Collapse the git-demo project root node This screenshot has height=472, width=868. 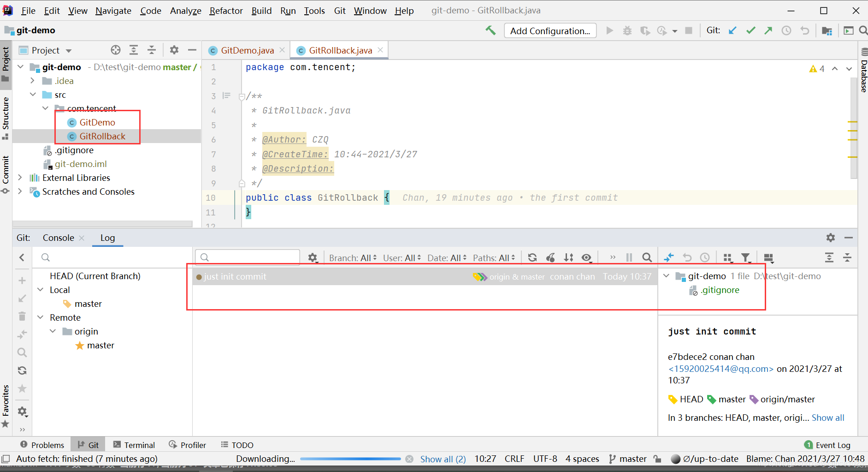pos(20,67)
